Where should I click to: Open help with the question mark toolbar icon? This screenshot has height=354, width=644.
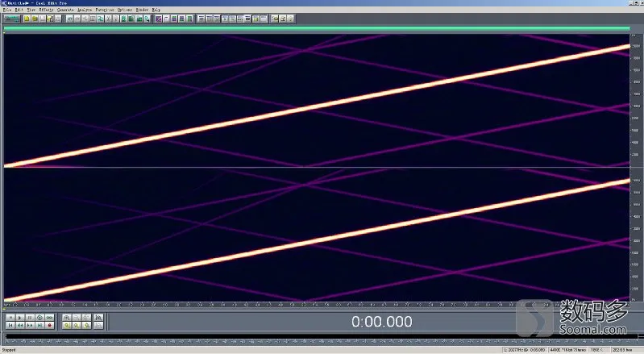click(290, 19)
